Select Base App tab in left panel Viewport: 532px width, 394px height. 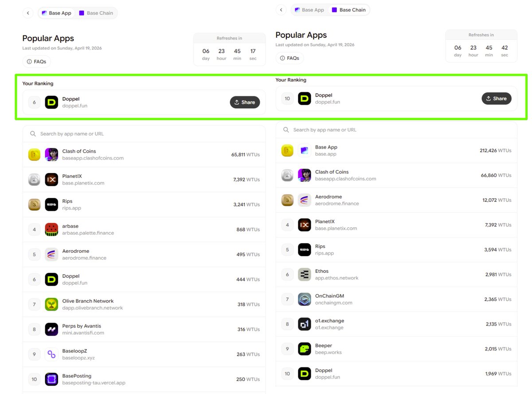(56, 13)
